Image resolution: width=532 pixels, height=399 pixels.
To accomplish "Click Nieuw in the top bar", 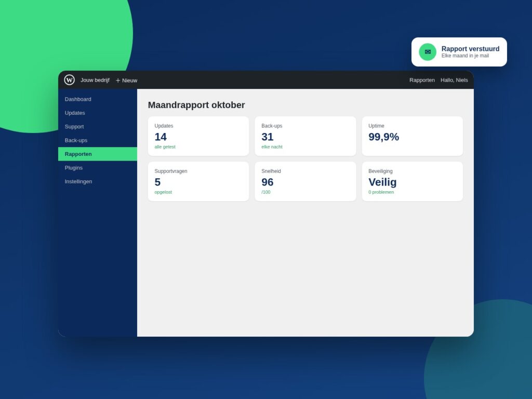I will click(129, 81).
